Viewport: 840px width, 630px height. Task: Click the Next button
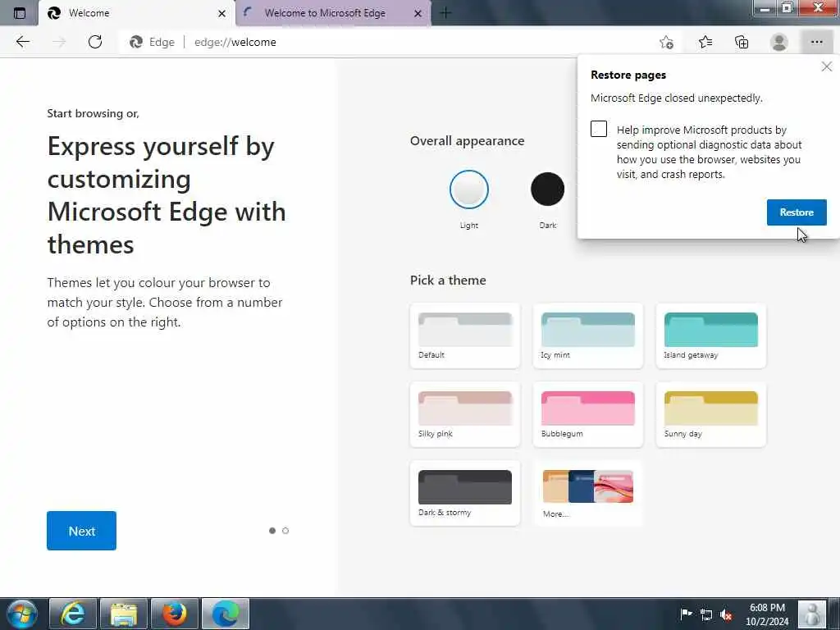click(x=81, y=531)
